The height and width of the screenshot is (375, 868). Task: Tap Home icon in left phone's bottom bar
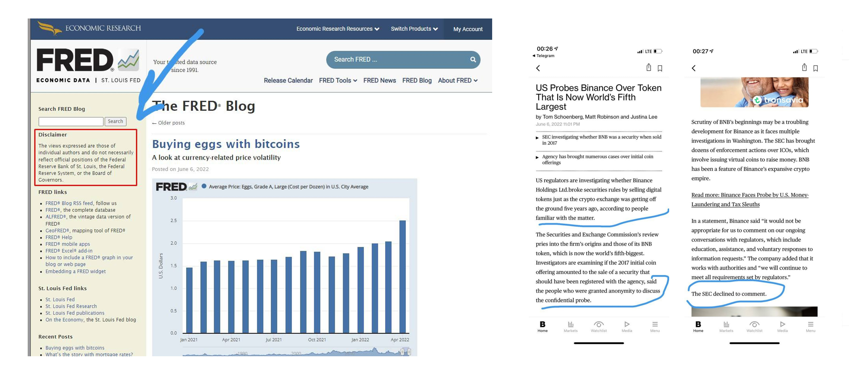coord(543,326)
